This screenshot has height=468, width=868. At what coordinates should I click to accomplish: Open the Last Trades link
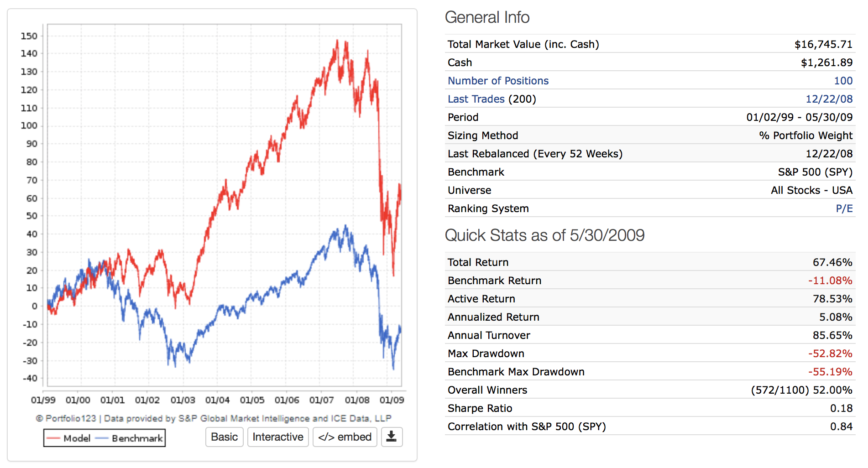coord(476,99)
